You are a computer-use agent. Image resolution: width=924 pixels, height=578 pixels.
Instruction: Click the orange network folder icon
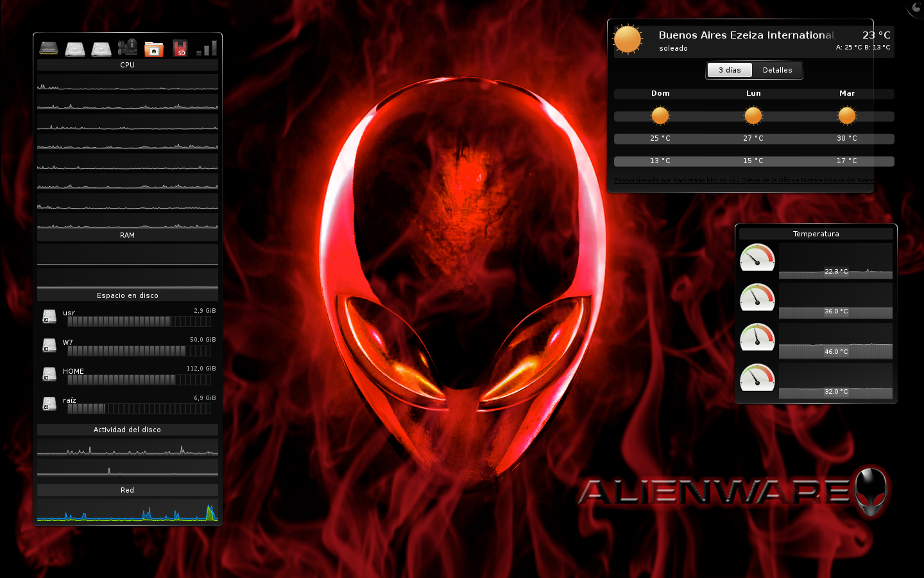(x=154, y=49)
